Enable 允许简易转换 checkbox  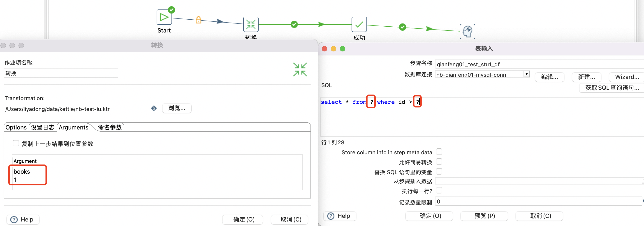click(439, 161)
